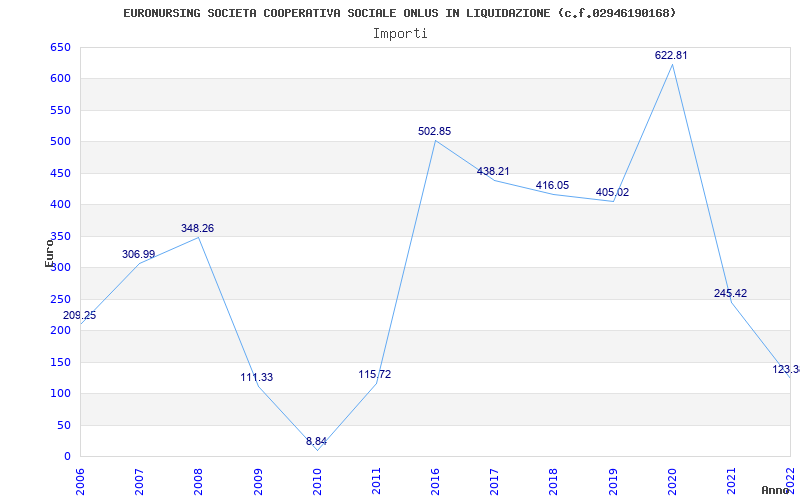Screen dimensions: 800x500
Task: Select the 2020 x-axis year label
Action: click(672, 480)
